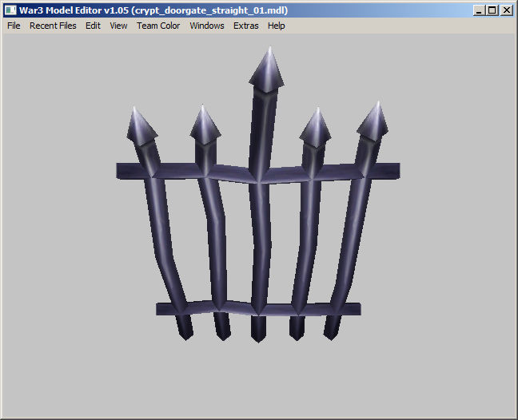The width and height of the screenshot is (518, 420).
Task: Open the Help menu
Action: click(276, 26)
